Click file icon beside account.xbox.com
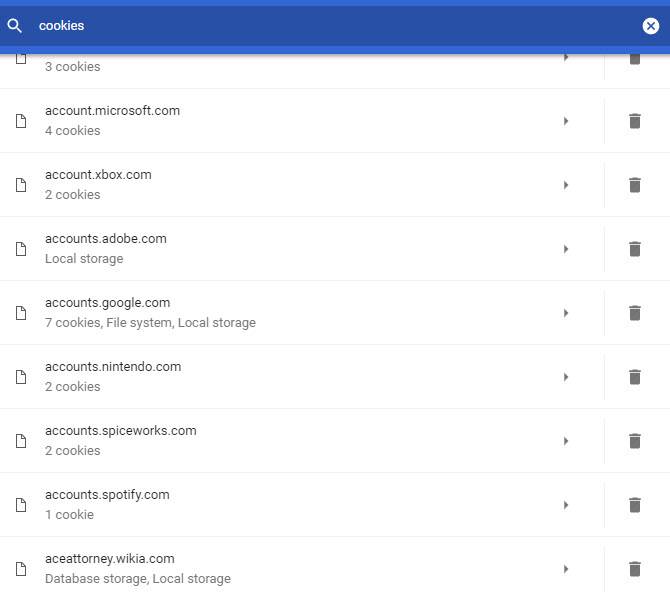 coord(21,185)
